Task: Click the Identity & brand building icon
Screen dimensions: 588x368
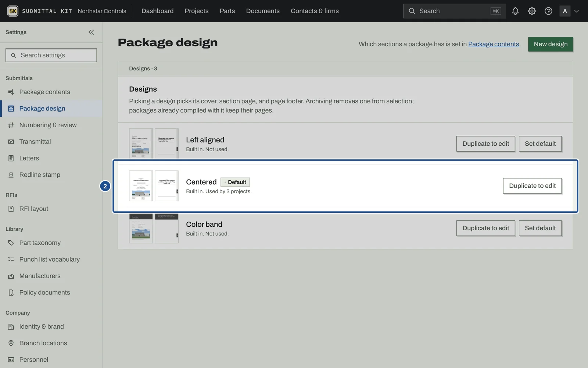Action: [x=11, y=327]
